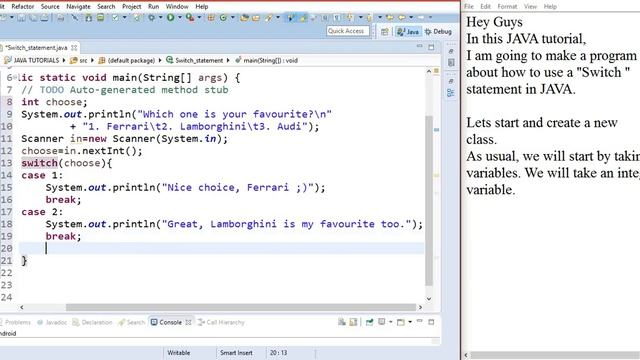This screenshot has height=360, width=640.
Task: Click the Back navigation arrow in the toolbar
Action: click(402, 18)
